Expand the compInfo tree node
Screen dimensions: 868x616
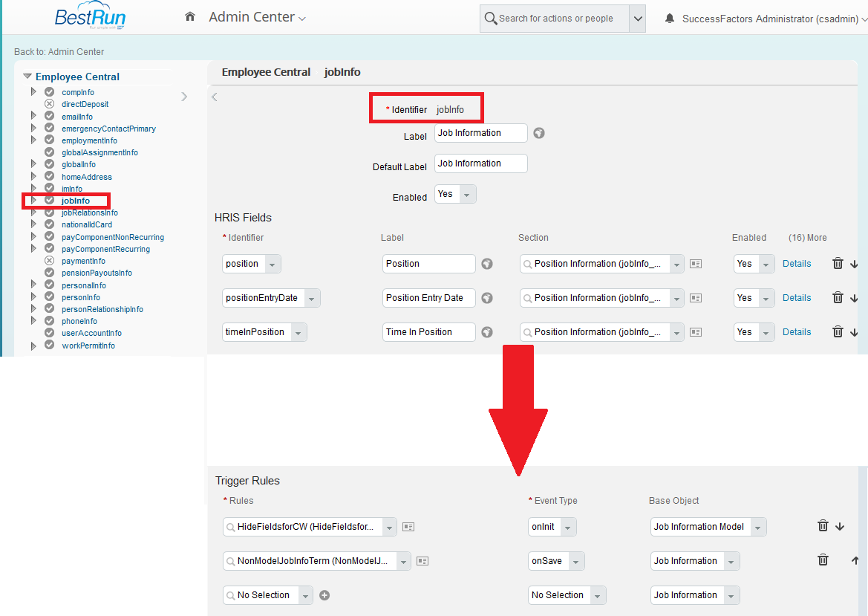pyautogui.click(x=33, y=91)
